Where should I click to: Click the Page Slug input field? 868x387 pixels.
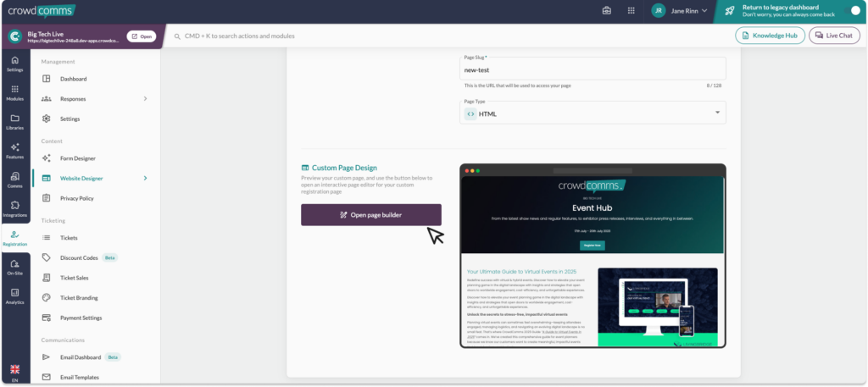pyautogui.click(x=593, y=69)
